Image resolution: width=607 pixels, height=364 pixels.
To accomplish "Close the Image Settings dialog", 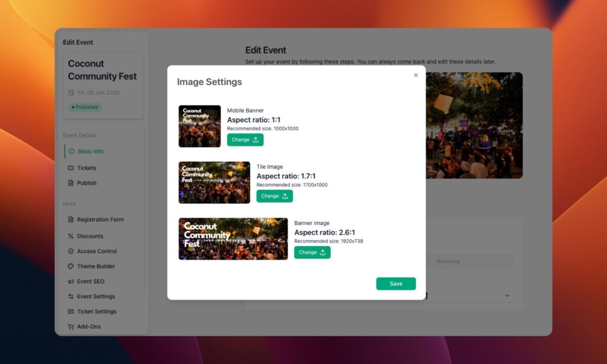I will coord(416,75).
